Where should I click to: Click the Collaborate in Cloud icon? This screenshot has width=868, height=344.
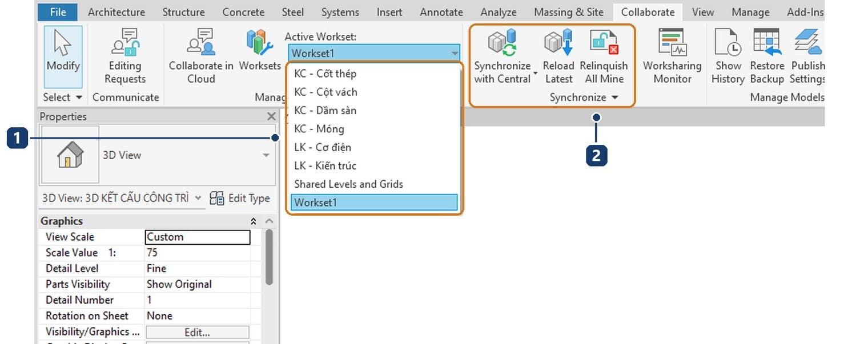pyautogui.click(x=201, y=56)
